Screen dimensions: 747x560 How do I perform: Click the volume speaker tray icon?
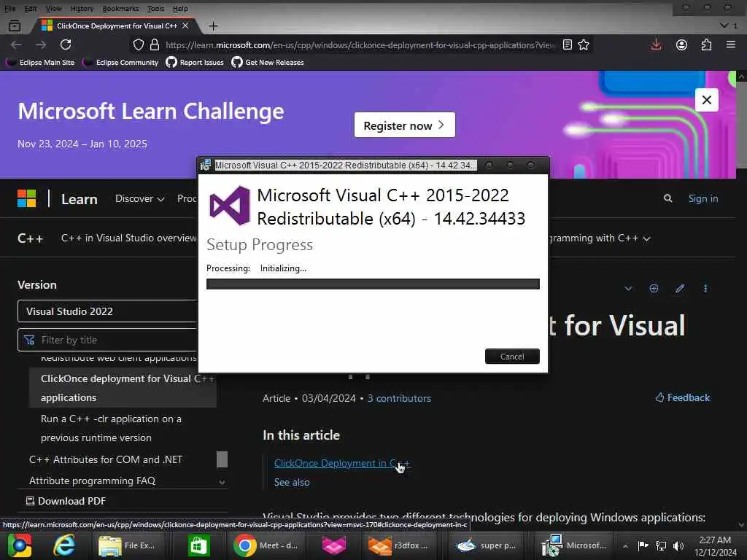[x=678, y=545]
